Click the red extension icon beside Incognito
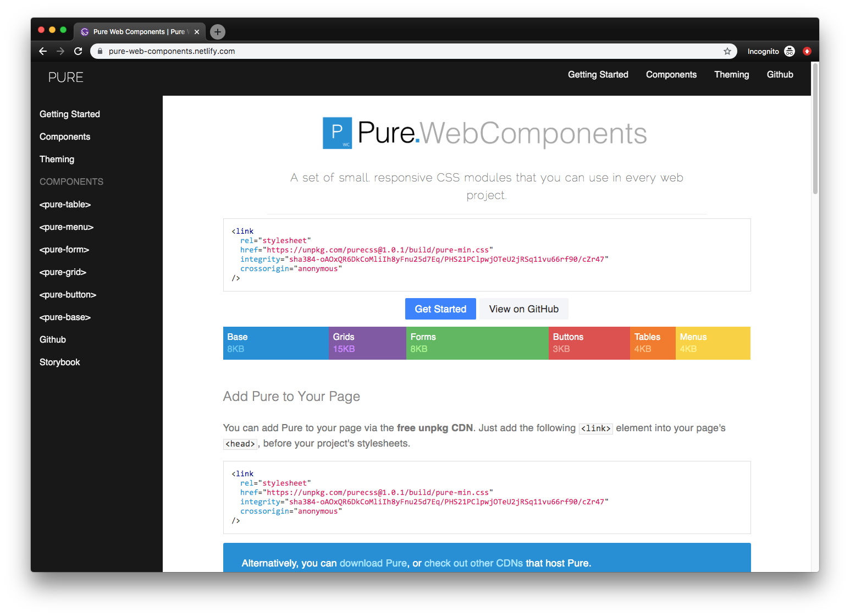 click(807, 51)
